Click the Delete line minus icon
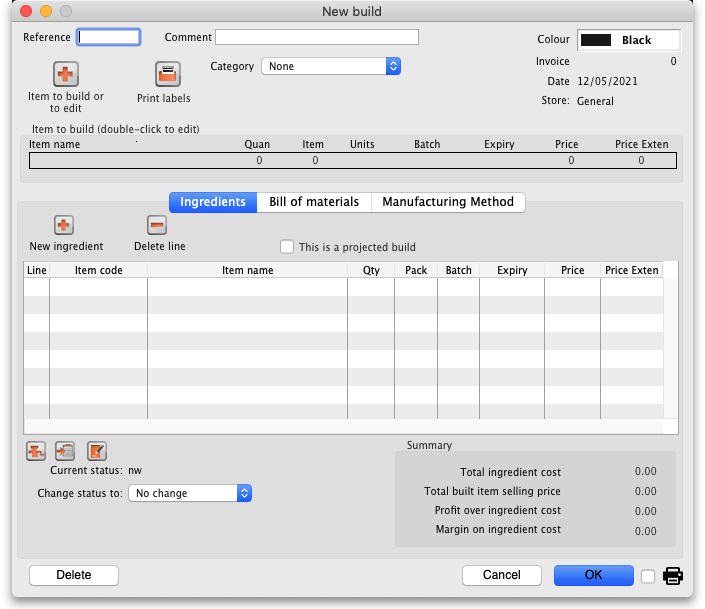The width and height of the screenshot is (705, 609). (157, 225)
